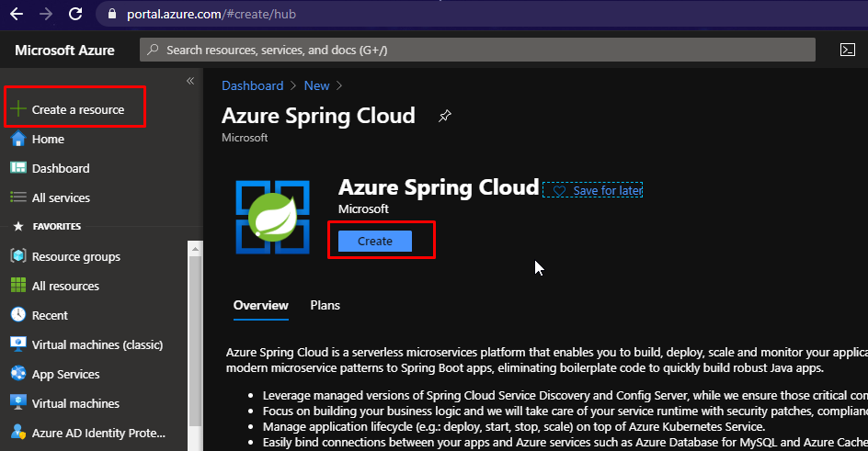Screen dimensions: 868x451
Task: Click Azure AD Identity Protection icon
Action: point(17,433)
